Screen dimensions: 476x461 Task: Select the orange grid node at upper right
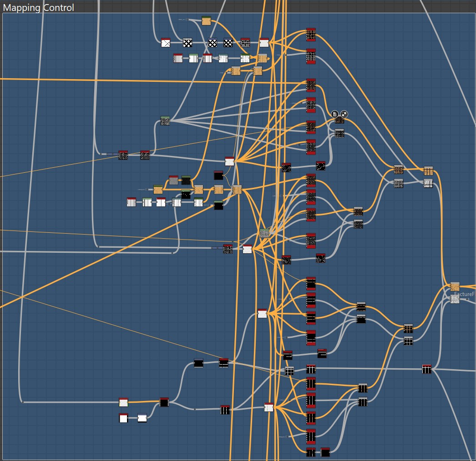click(x=428, y=171)
